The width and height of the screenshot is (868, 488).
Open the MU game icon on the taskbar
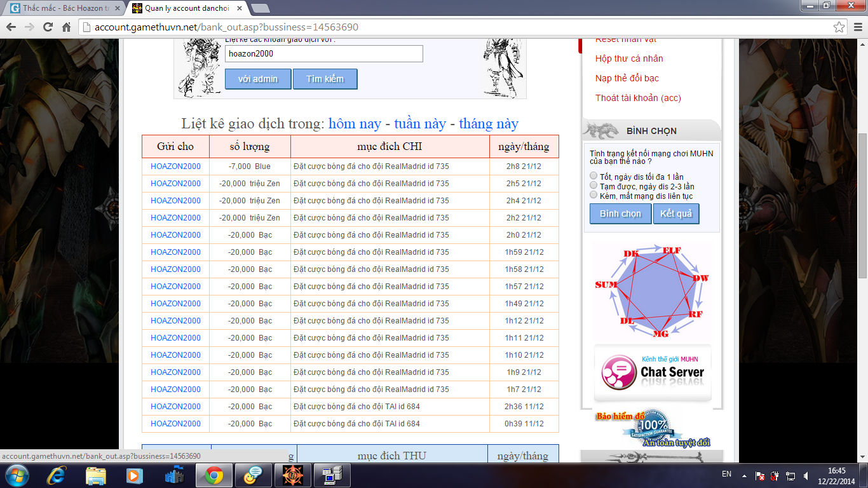point(293,475)
